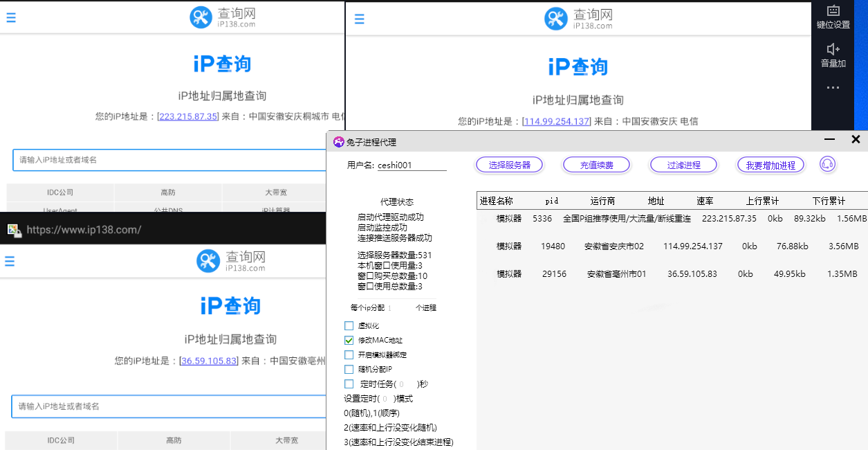Click the 兔子进程代理 app title icon

click(x=338, y=142)
